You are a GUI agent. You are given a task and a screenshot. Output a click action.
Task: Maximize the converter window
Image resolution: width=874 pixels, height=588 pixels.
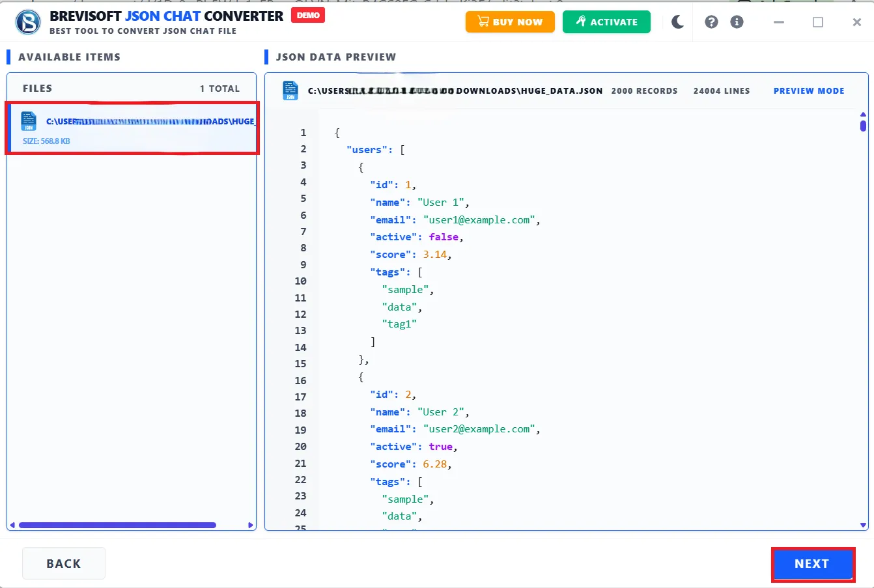(818, 22)
